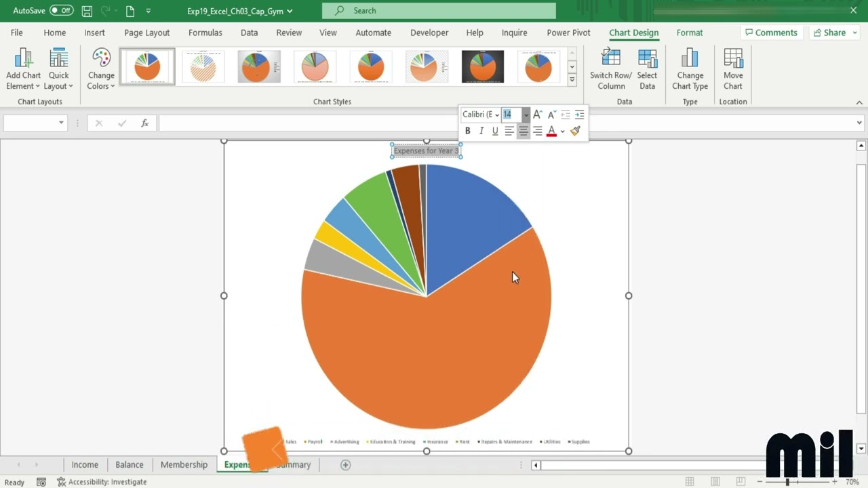The width and height of the screenshot is (868, 488).
Task: Switch to the Insert tab
Action: [x=94, y=33]
